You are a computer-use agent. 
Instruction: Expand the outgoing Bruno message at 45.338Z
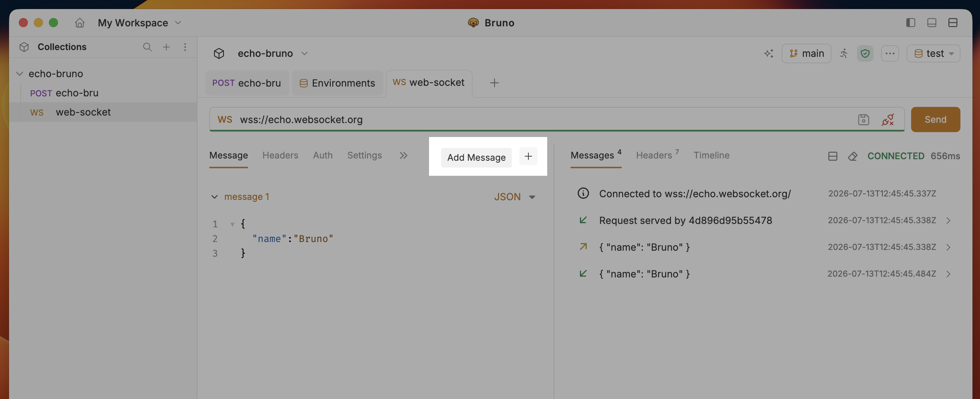tap(948, 247)
